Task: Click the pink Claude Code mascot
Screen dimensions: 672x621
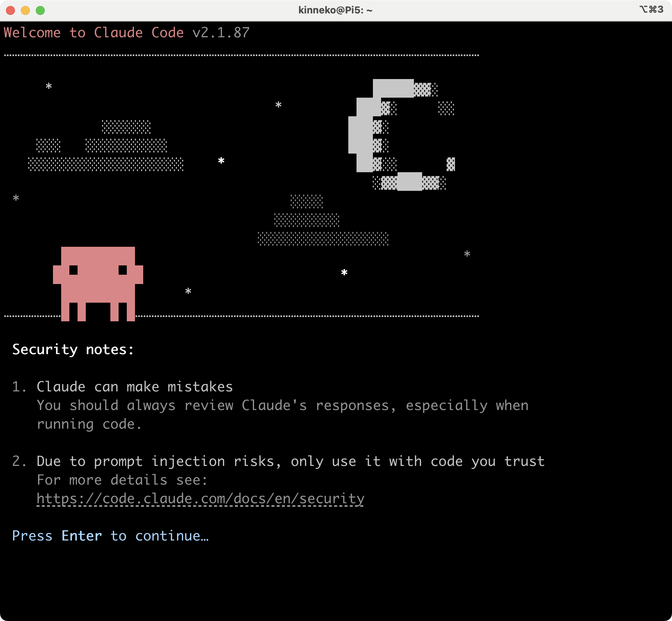Action: pos(98,284)
